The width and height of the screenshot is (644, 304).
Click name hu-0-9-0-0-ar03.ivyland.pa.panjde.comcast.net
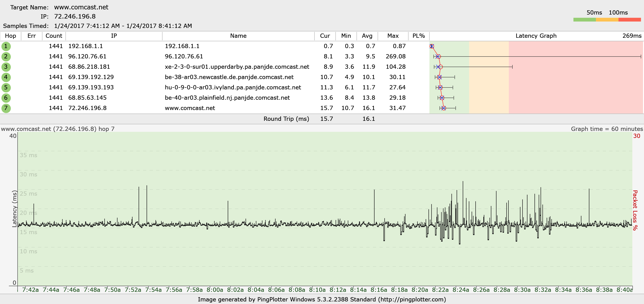coord(233,87)
